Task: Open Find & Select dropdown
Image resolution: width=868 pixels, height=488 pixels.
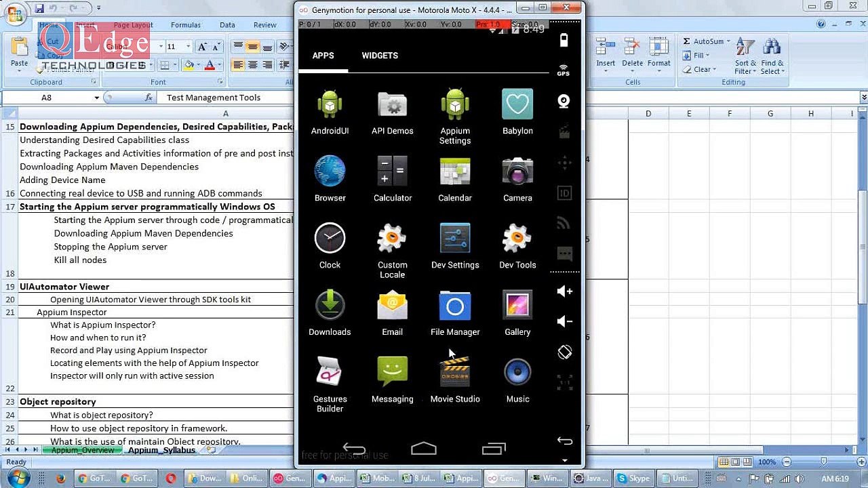Action: [772, 56]
